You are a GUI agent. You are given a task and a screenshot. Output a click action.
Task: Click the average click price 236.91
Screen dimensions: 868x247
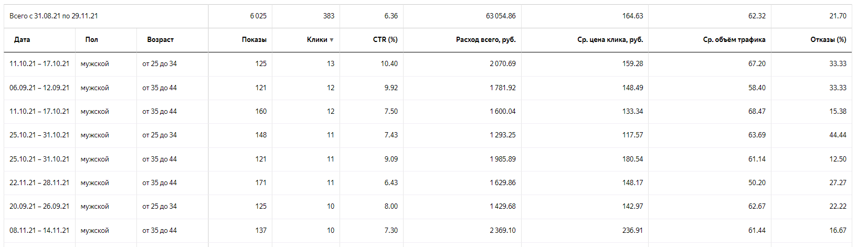coord(632,231)
